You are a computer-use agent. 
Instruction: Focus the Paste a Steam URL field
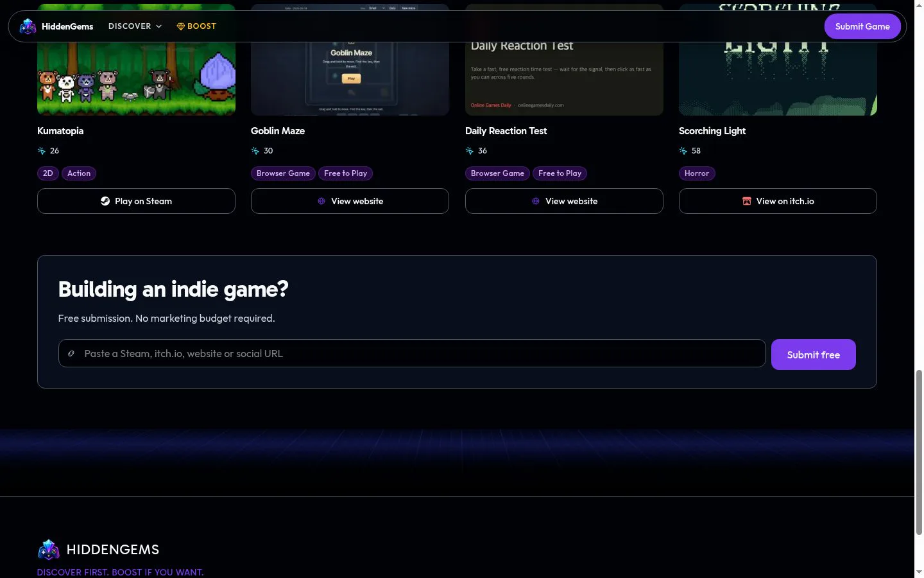click(412, 353)
